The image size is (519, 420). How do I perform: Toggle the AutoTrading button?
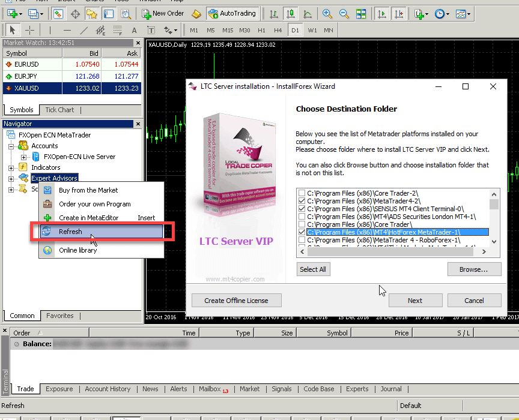pyautogui.click(x=232, y=14)
